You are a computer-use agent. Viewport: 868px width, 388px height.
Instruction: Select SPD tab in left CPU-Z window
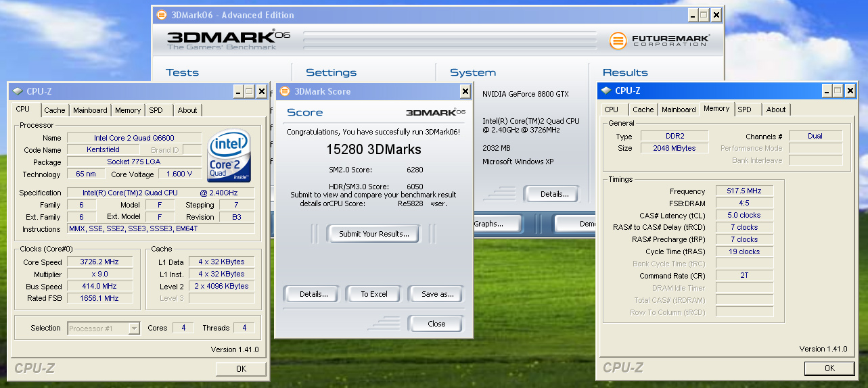156,110
